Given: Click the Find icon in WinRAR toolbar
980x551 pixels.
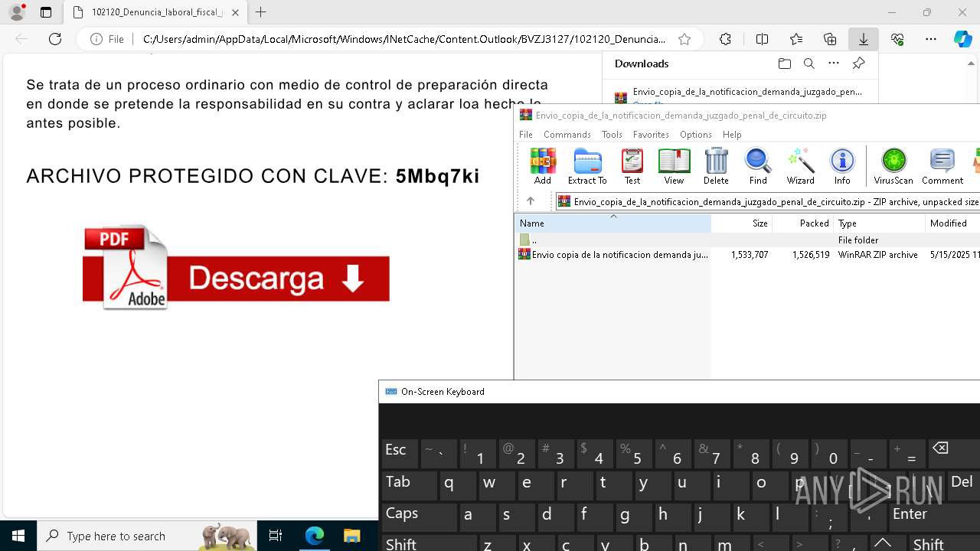Looking at the screenshot, I should coord(758,166).
